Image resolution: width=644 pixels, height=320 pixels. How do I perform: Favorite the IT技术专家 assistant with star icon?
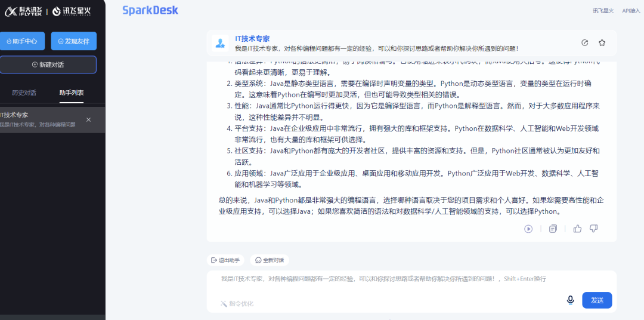(602, 43)
